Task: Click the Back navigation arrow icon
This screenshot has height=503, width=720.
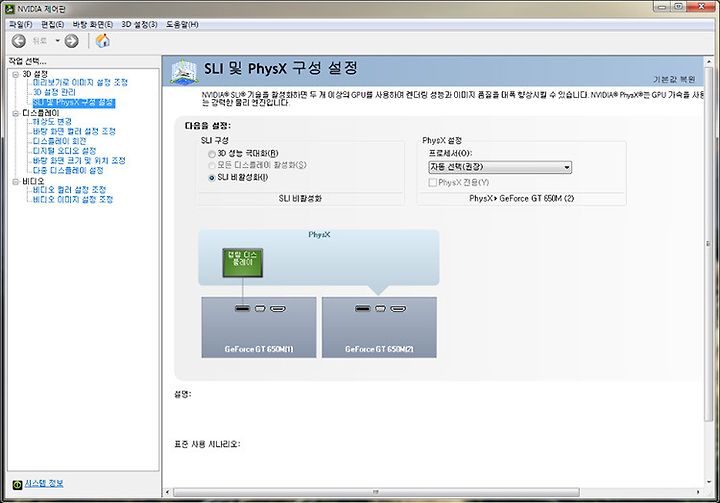Action: tap(18, 41)
